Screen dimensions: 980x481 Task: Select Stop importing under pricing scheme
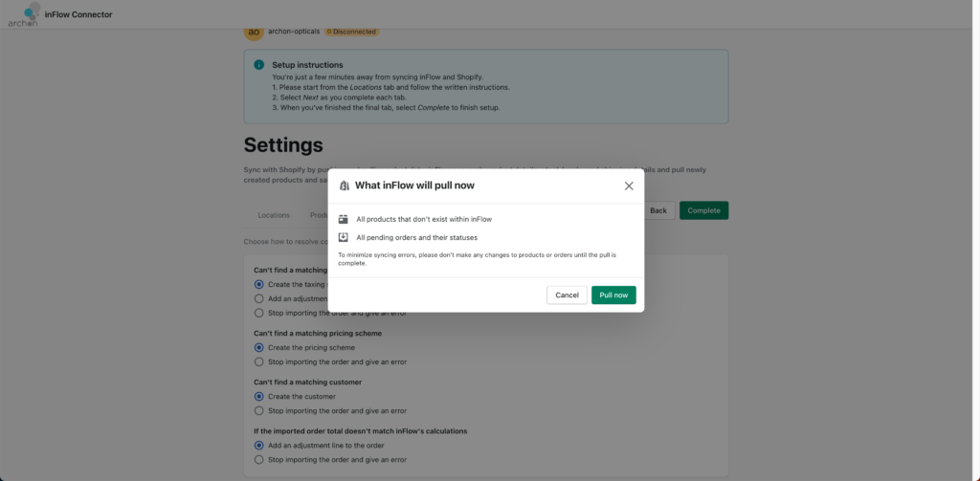pyautogui.click(x=258, y=361)
